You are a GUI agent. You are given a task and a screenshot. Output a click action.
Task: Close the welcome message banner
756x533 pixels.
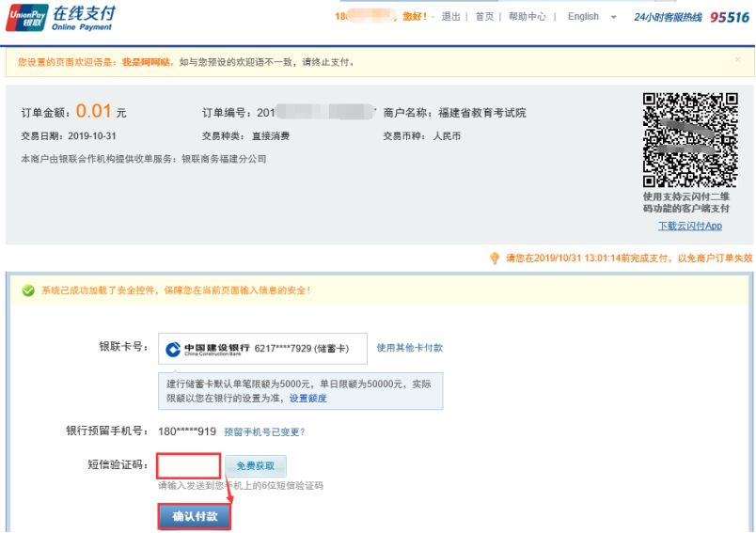[x=737, y=59]
